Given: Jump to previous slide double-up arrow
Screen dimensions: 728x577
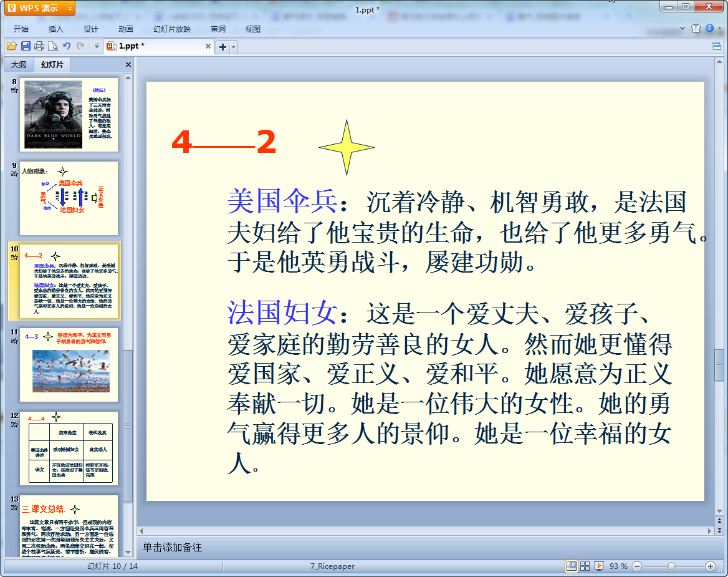Looking at the screenshot, I should point(719,521).
